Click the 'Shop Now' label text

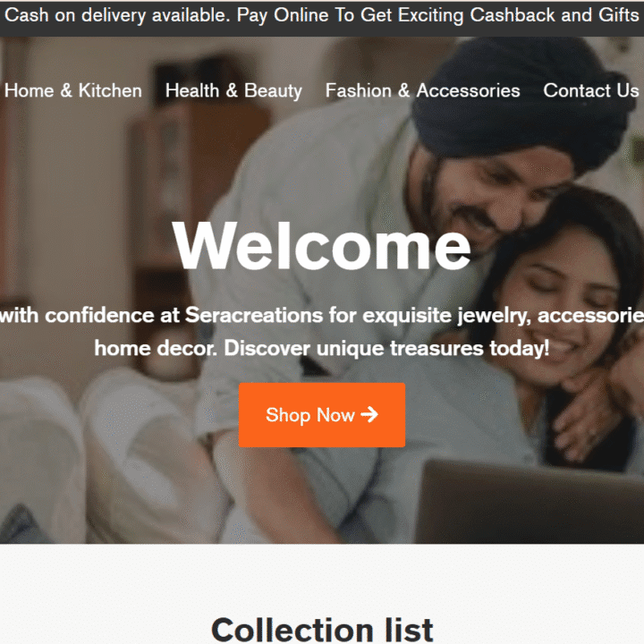[x=310, y=415]
